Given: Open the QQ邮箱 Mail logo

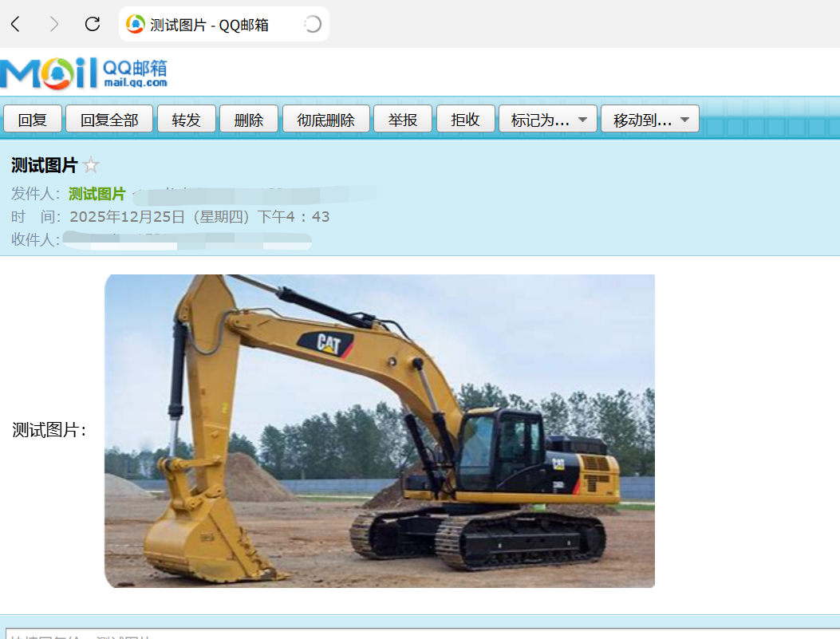Looking at the screenshot, I should click(84, 73).
